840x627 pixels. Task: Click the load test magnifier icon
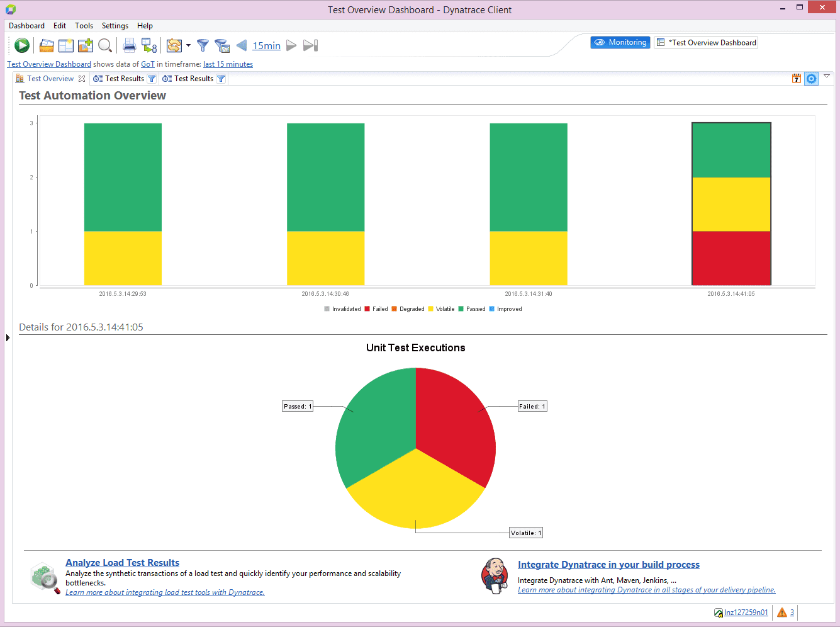(x=45, y=578)
